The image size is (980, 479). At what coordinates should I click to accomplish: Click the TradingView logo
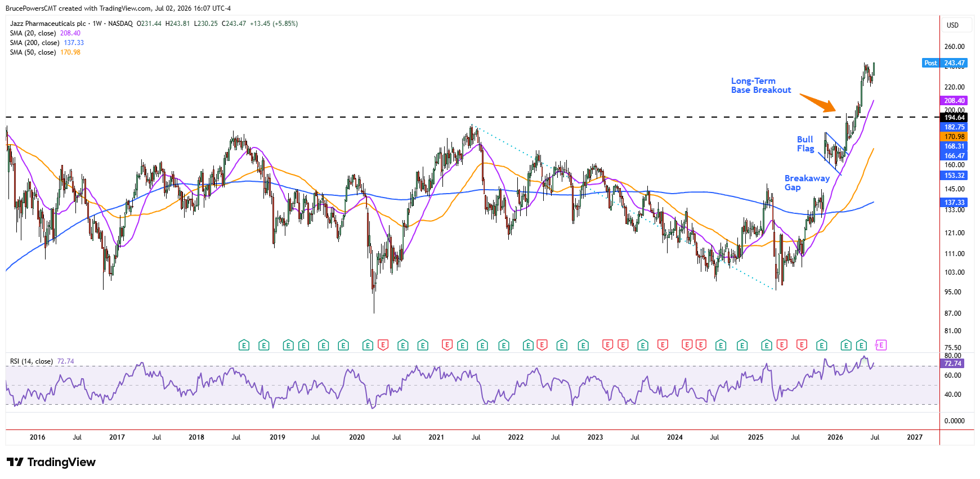point(51,462)
